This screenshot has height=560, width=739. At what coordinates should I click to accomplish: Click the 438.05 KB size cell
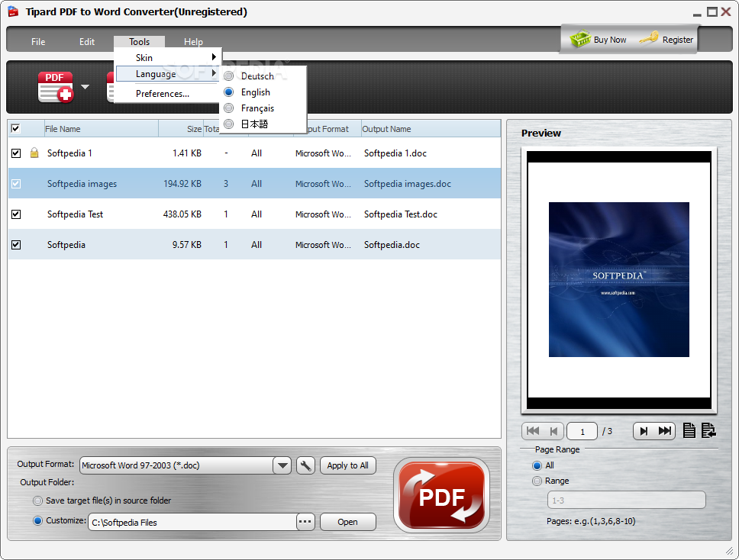[182, 214]
